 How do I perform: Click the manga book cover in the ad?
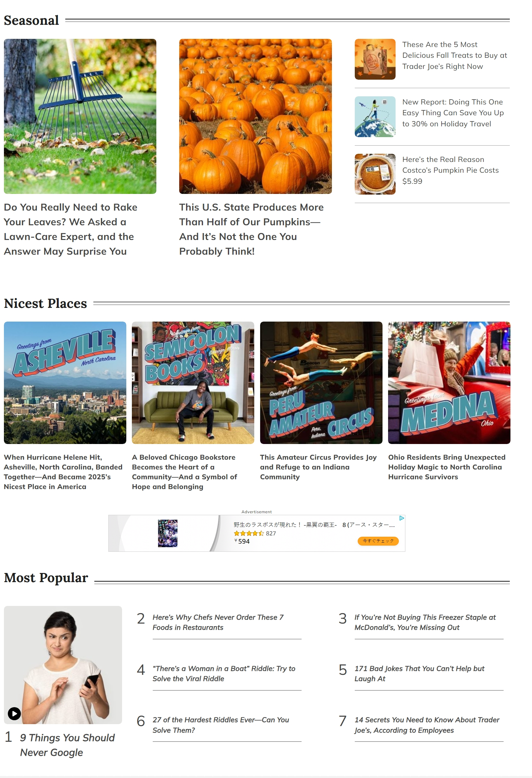168,533
